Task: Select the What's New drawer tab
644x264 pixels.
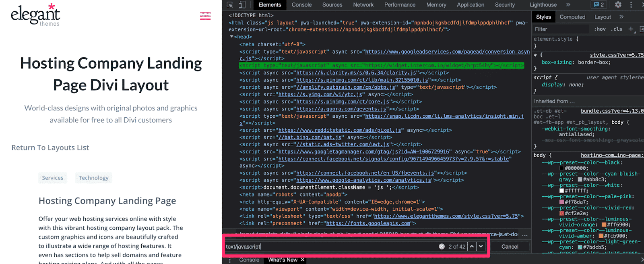Action: click(x=283, y=260)
